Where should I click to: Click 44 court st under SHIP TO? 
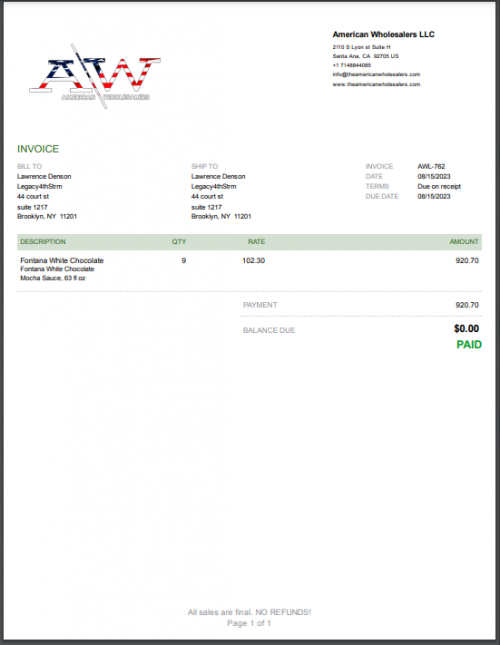click(x=207, y=197)
